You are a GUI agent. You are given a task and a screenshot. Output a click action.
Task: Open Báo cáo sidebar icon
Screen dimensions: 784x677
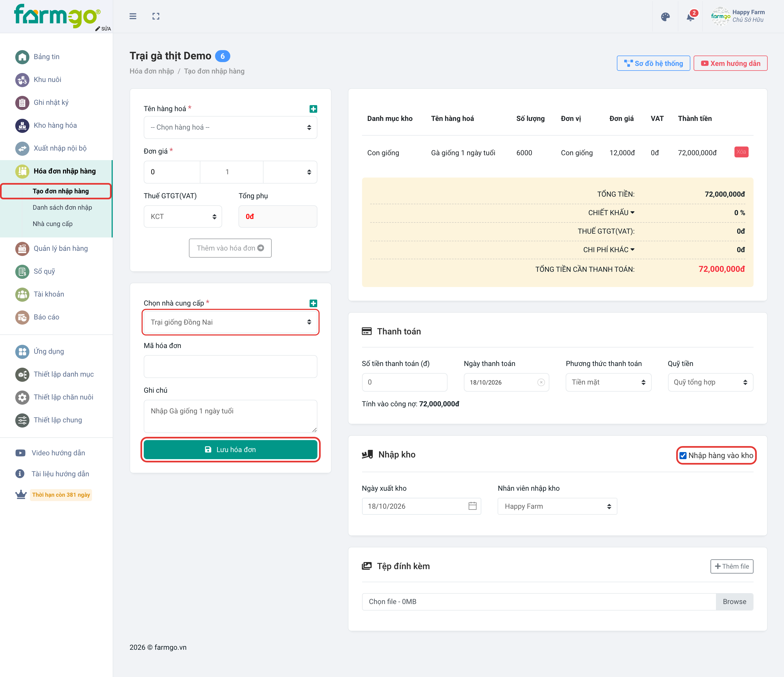(22, 317)
